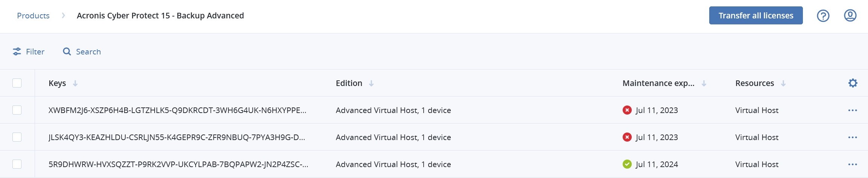Open table column settings gear icon

(853, 83)
